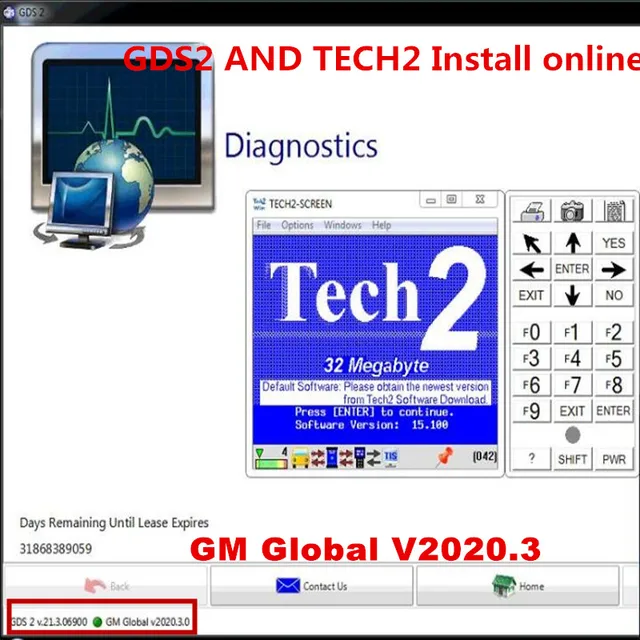This screenshot has width=640, height=640.
Task: Click the Tech2 handheld icon in the status bar
Action: [x=360, y=458]
